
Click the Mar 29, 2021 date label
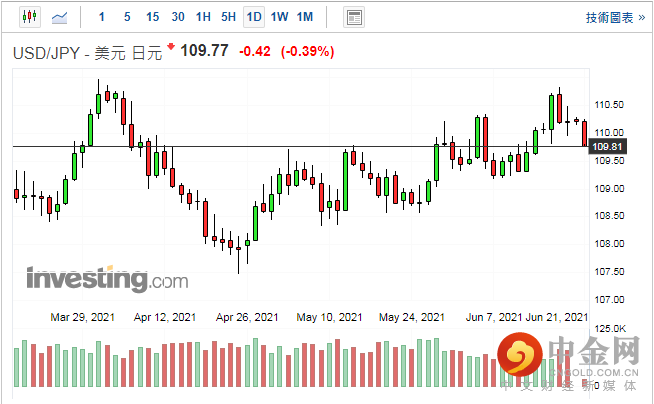click(83, 317)
